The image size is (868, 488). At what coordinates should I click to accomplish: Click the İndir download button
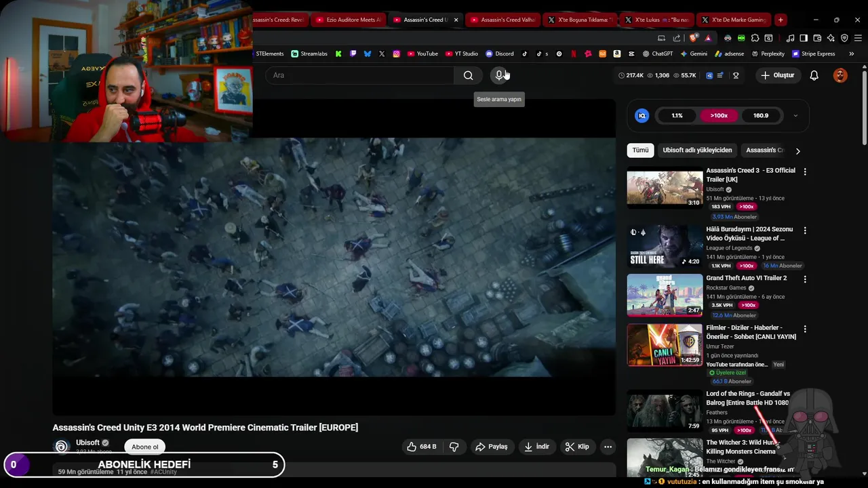536,447
